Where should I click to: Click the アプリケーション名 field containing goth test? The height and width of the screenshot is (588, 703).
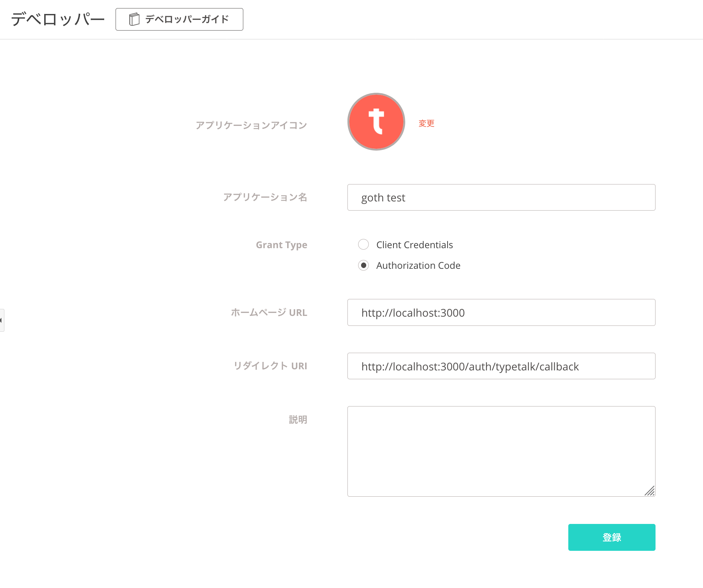(x=501, y=197)
